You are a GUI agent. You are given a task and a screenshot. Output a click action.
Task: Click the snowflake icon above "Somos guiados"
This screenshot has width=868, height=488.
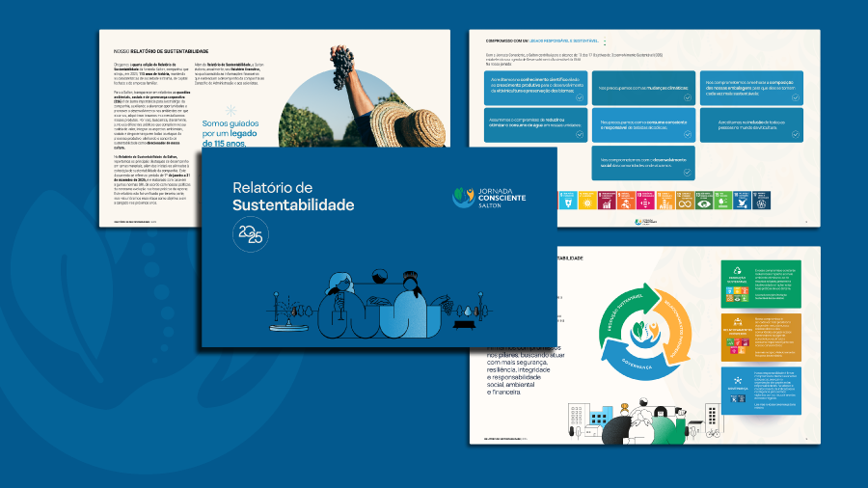[x=231, y=111]
